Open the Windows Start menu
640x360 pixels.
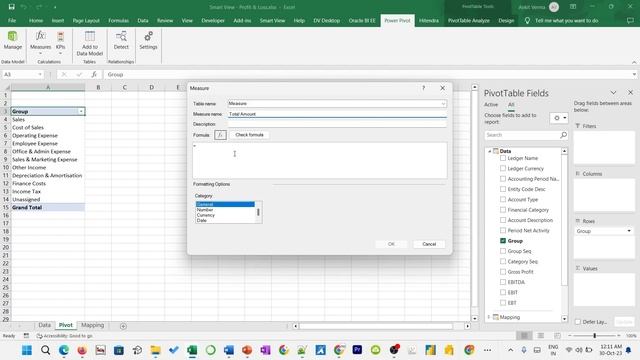pos(27,350)
